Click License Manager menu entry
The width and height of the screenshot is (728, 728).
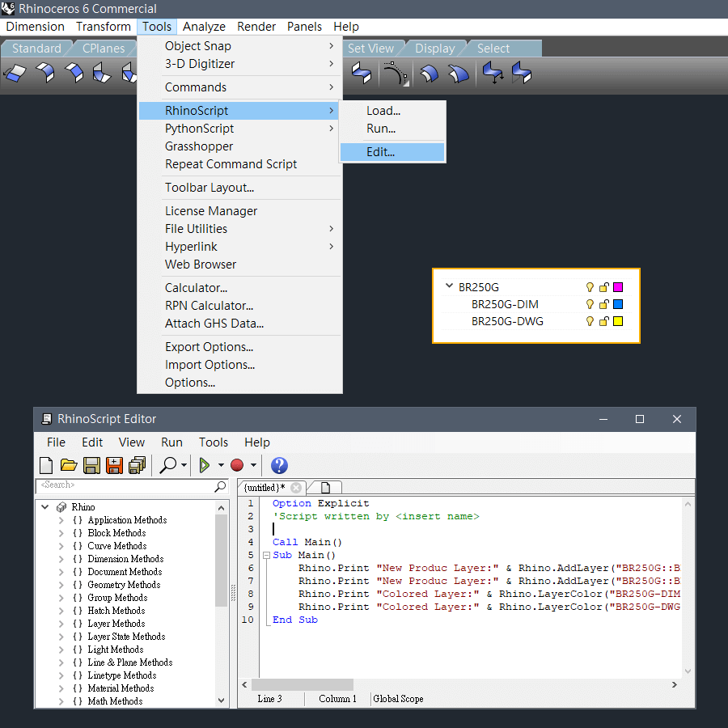tap(239, 211)
